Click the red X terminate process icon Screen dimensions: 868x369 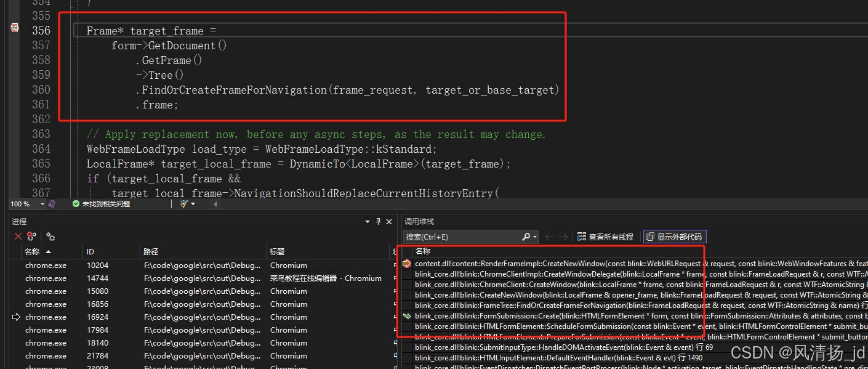(18, 237)
